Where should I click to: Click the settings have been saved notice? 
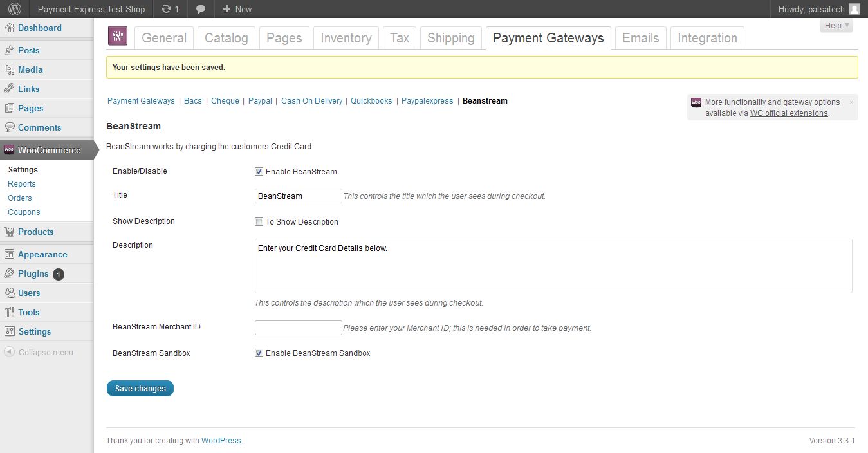pyautogui.click(x=482, y=67)
